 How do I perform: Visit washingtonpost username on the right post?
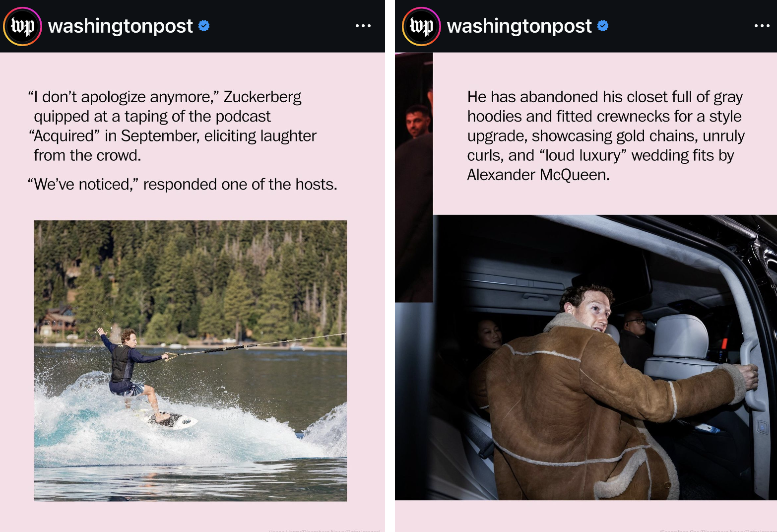(519, 26)
